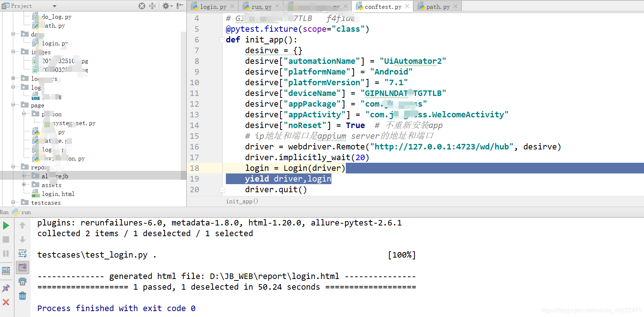Click line number 18 in gutter
This screenshot has width=644, height=317.
tap(194, 168)
